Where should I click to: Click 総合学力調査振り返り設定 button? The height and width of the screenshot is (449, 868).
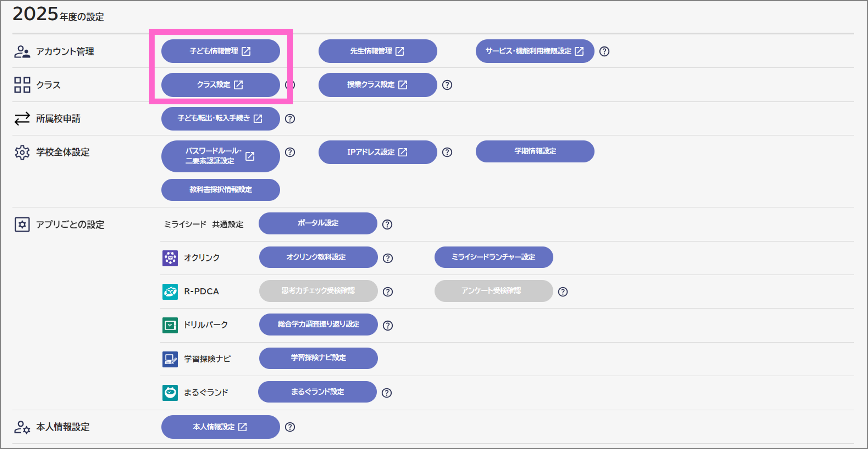pos(318,324)
